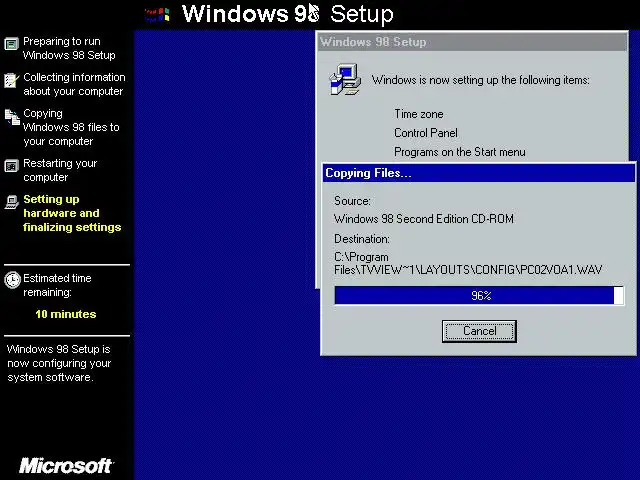Image resolution: width=640 pixels, height=480 pixels.
Task: Click 'Copying Windows 98 files' step text
Action: (x=71, y=127)
